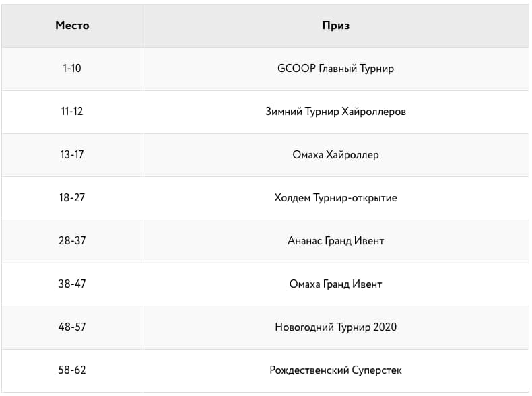Click Зимний Турнир Хайроллеров prize text
This screenshot has height=396, width=532.
(x=335, y=112)
